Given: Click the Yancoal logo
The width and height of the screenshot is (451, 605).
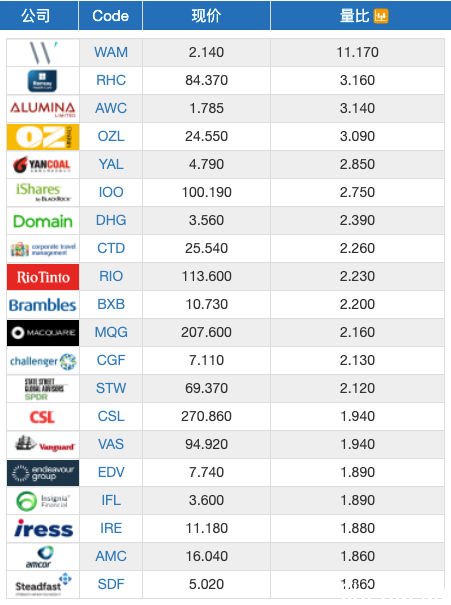Looking at the screenshot, I should [42, 165].
